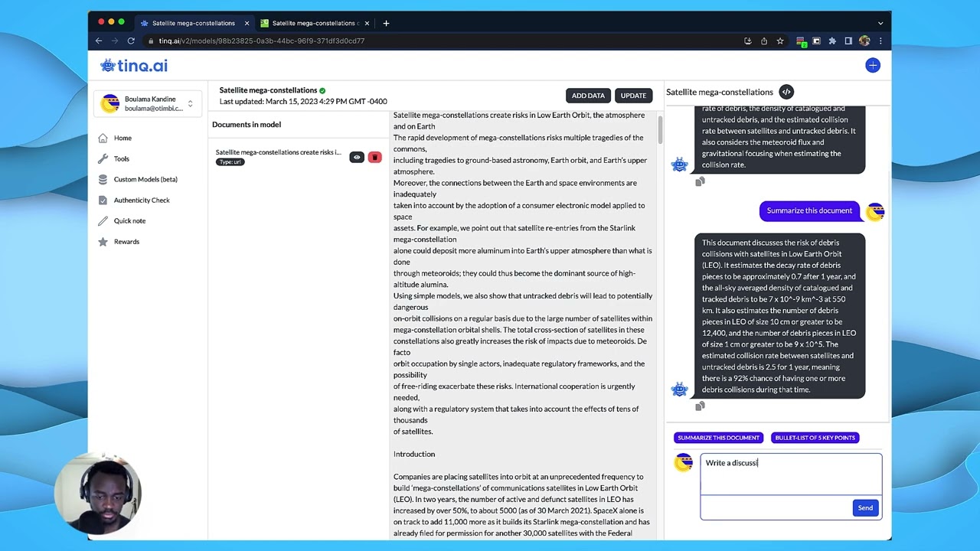This screenshot has height=551, width=980.
Task: Bookmark this page with the star icon
Action: (x=780, y=41)
